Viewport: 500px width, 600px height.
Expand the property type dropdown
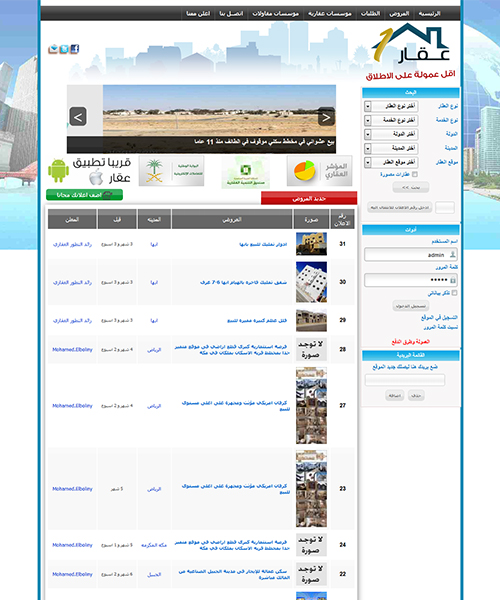(391, 106)
